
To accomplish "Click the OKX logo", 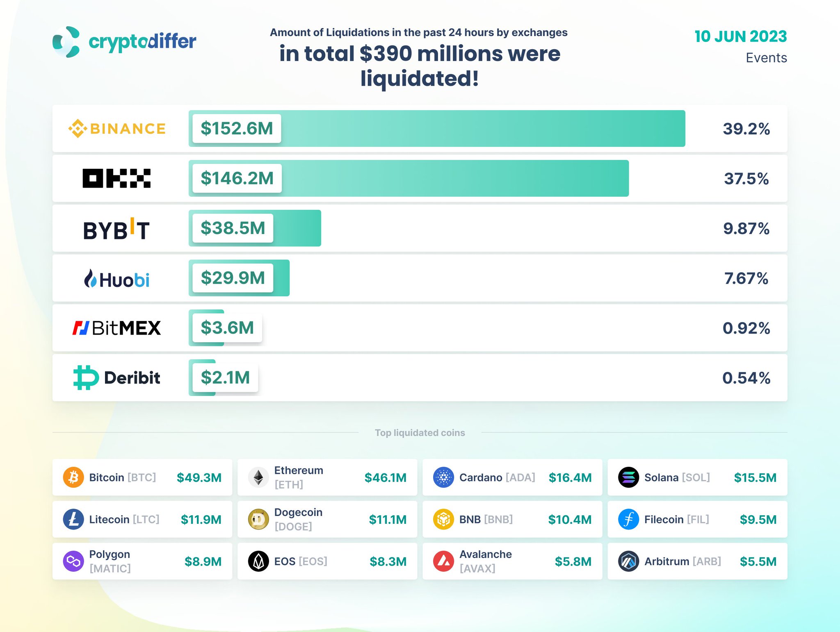I will pos(116,178).
